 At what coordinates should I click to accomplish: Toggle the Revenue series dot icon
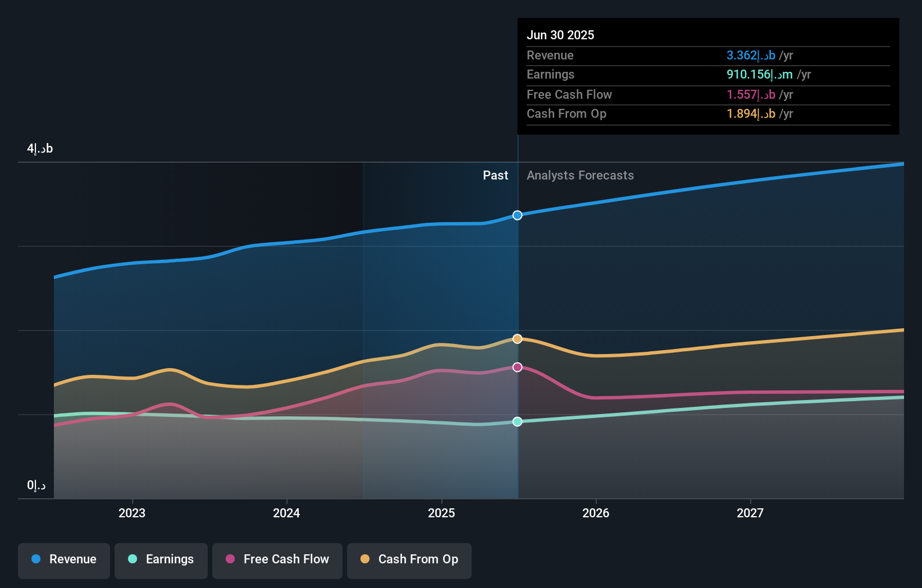[36, 559]
